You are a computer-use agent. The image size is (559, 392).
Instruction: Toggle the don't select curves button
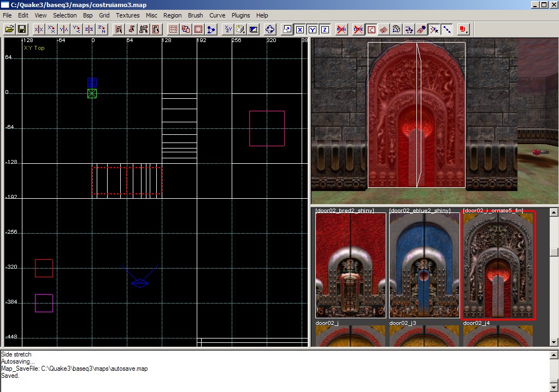tap(358, 29)
